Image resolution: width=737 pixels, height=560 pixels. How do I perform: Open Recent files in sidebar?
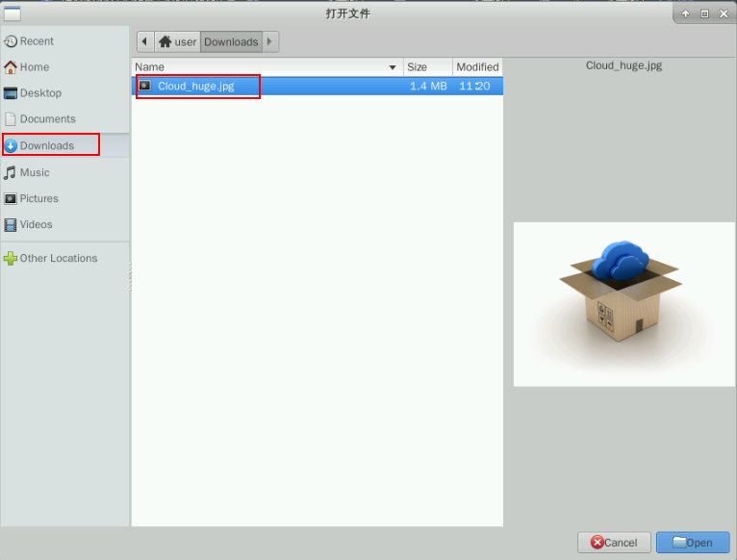[x=37, y=41]
